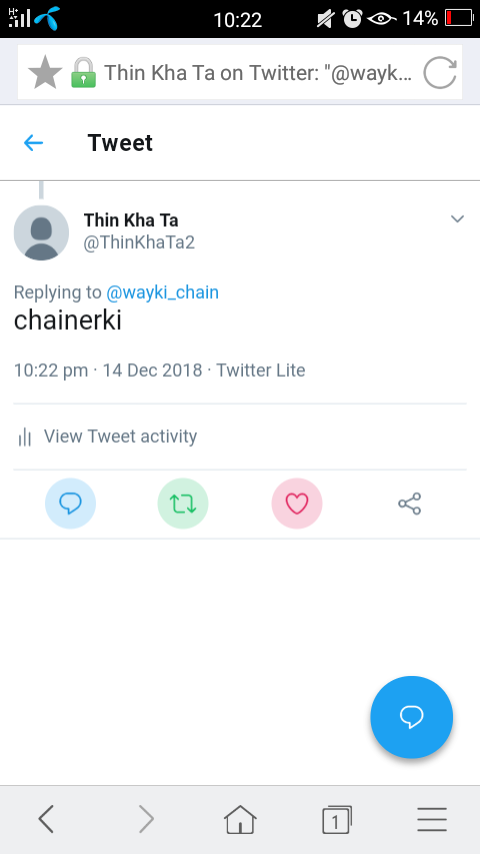The height and width of the screenshot is (854, 480).
Task: Tap the reply speech bubble icon
Action: 70,504
